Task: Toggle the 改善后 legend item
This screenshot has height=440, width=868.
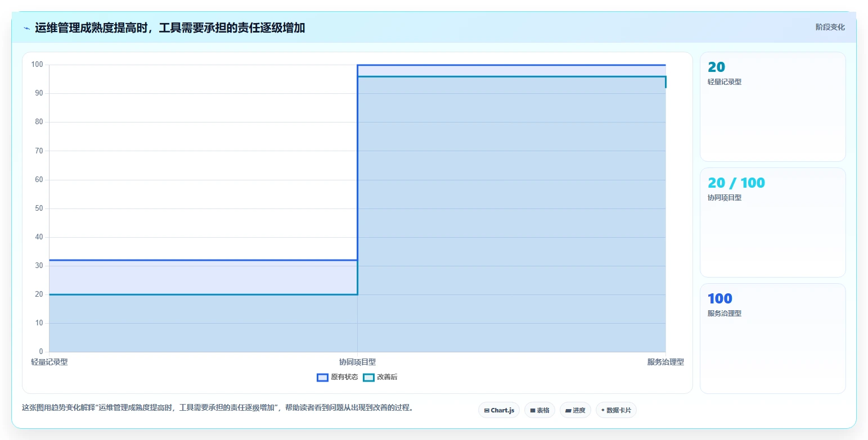Action: pyautogui.click(x=380, y=377)
